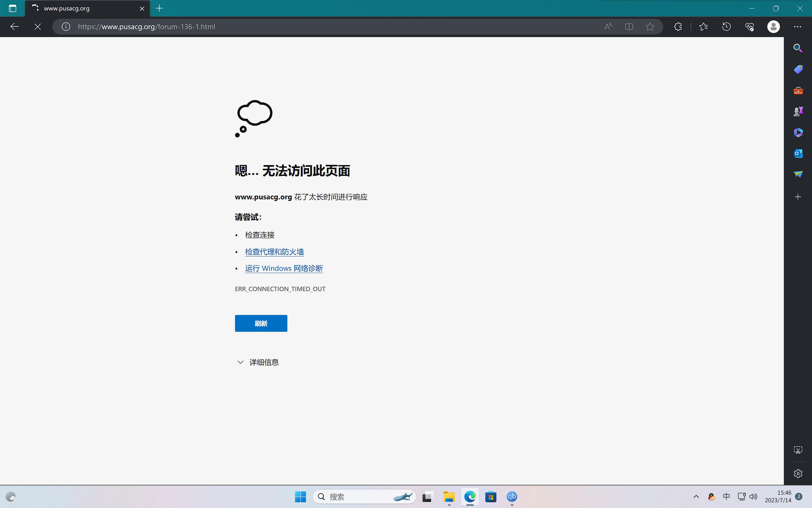Add an app to sidebar
The height and width of the screenshot is (508, 812).
coord(798,197)
